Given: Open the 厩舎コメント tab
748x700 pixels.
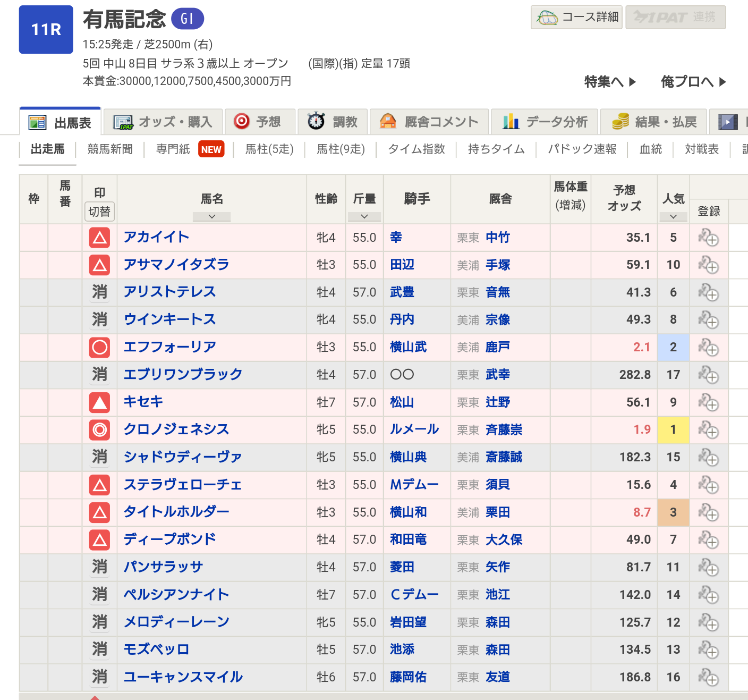Looking at the screenshot, I should click(429, 122).
